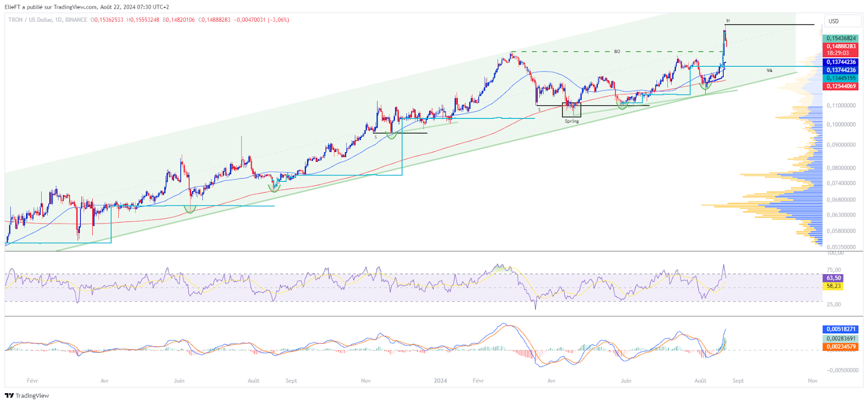Click the green price label 0,15436824
This screenshot has height=404, width=868.
tap(841, 39)
